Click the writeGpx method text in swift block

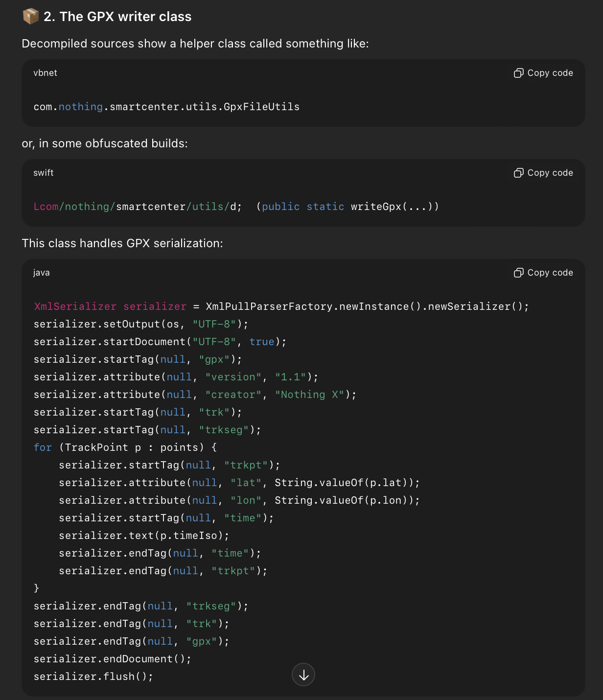[376, 207]
